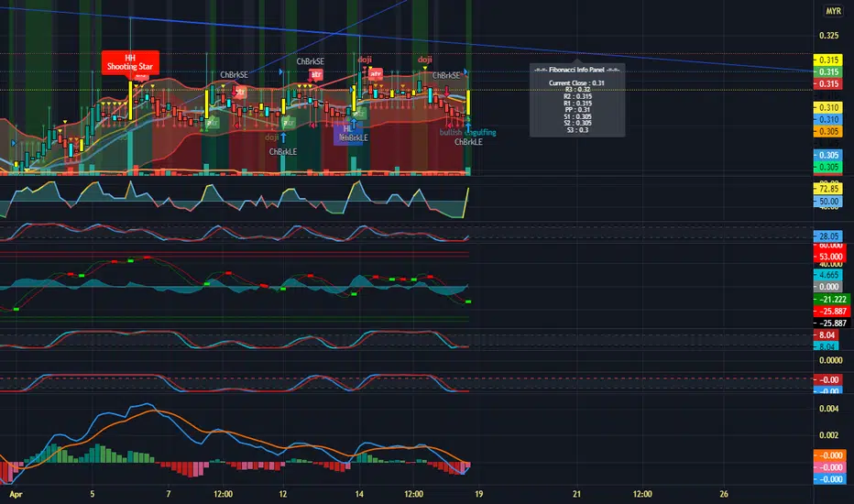Viewport: 854px width, 504px height.
Task: Click date 5 on the time axis
Action: click(x=92, y=494)
